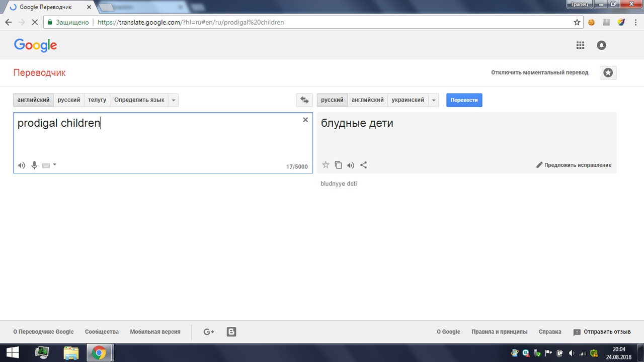Open the grey extension icon

606,23
